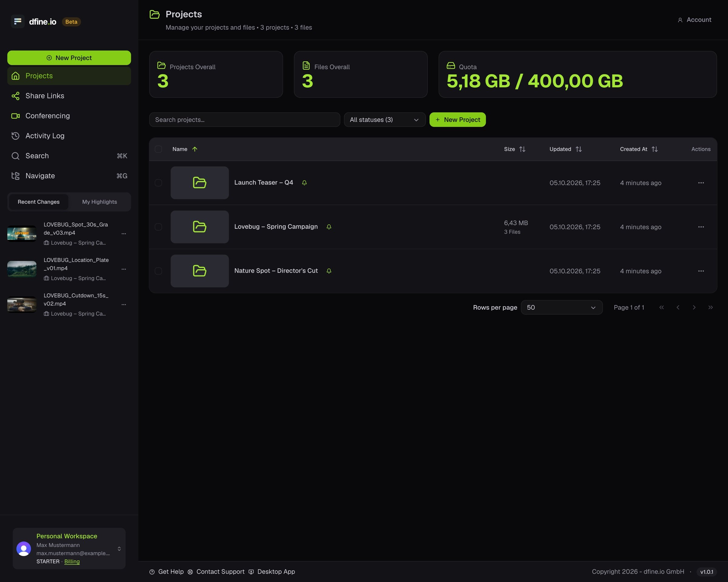Expand the Personal Workspace switcher
The image size is (728, 582).
coord(69,549)
